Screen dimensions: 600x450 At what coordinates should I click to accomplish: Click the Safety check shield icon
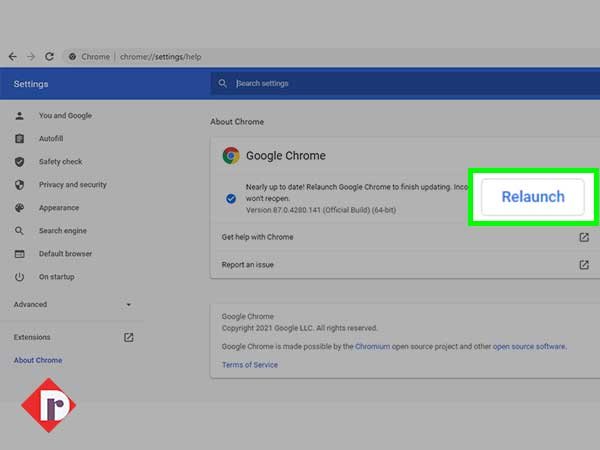click(x=20, y=162)
